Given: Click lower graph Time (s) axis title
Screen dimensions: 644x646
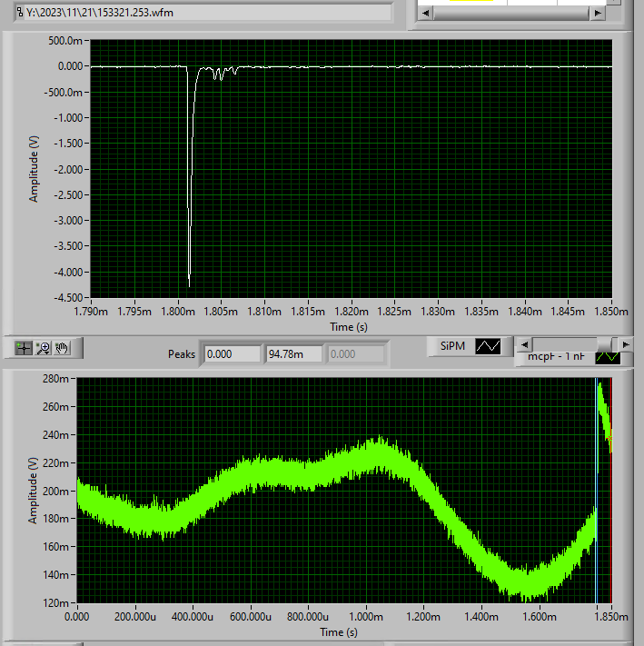Looking at the screenshot, I should pyautogui.click(x=339, y=632).
